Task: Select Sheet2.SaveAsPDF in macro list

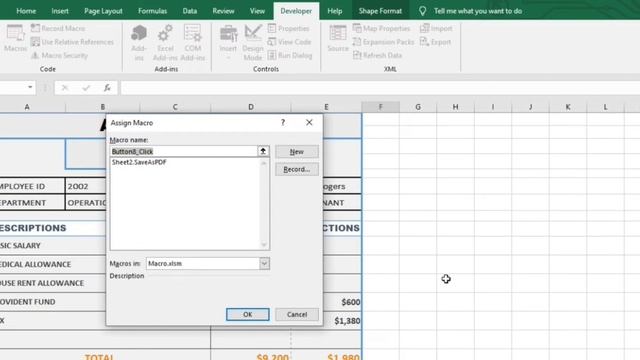Action: [x=139, y=162]
